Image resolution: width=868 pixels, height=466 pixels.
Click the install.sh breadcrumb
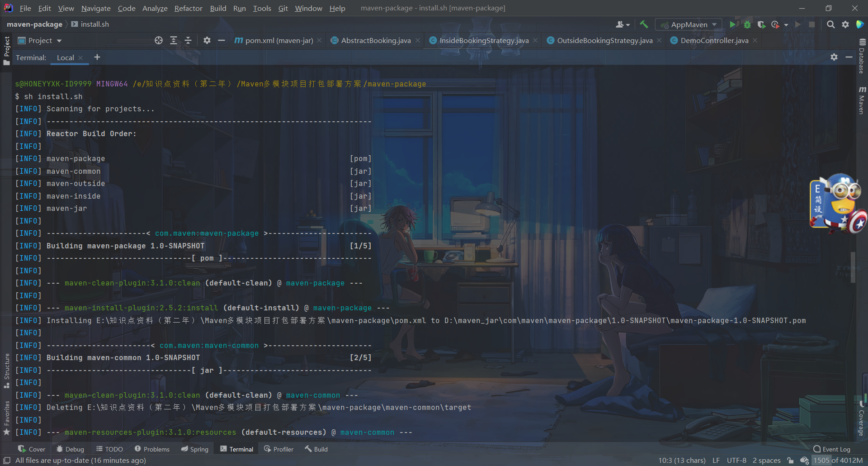pyautogui.click(x=90, y=24)
